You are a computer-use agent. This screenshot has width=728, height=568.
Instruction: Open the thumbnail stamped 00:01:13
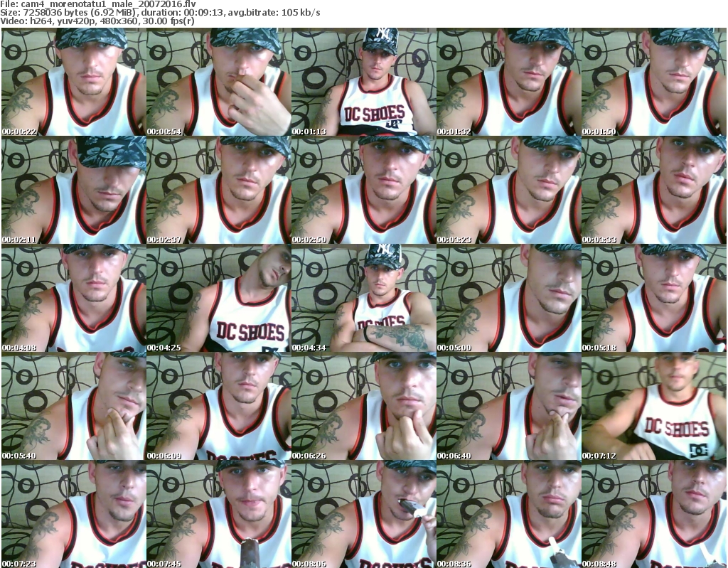tap(363, 82)
